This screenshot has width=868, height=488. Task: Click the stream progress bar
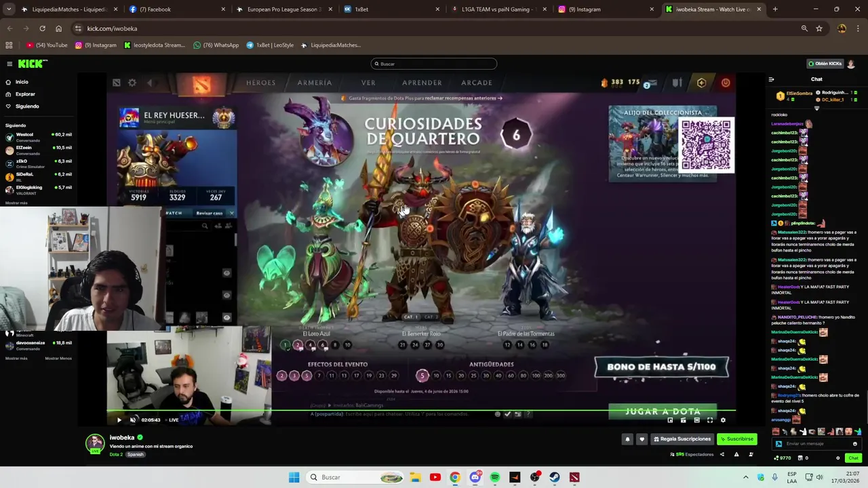tap(420, 411)
